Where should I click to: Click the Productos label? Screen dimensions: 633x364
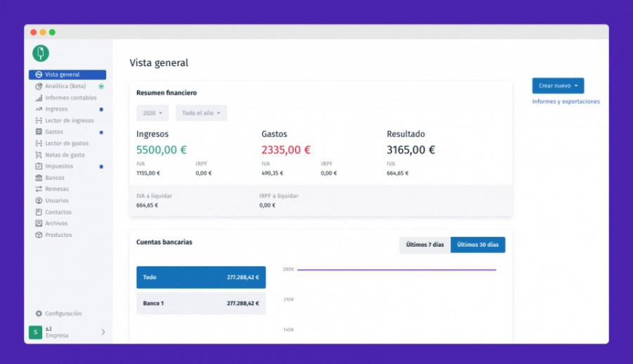[x=58, y=235]
